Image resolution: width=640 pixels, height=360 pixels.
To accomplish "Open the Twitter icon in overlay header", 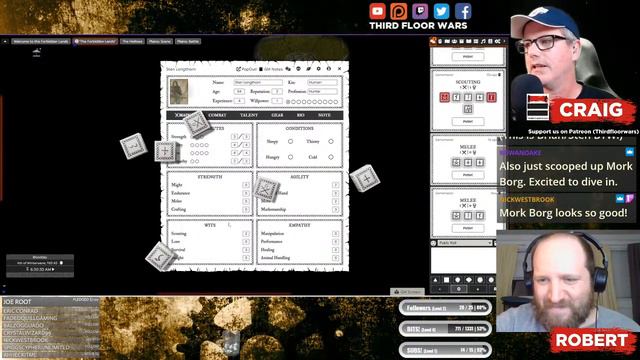I will pos(442,11).
